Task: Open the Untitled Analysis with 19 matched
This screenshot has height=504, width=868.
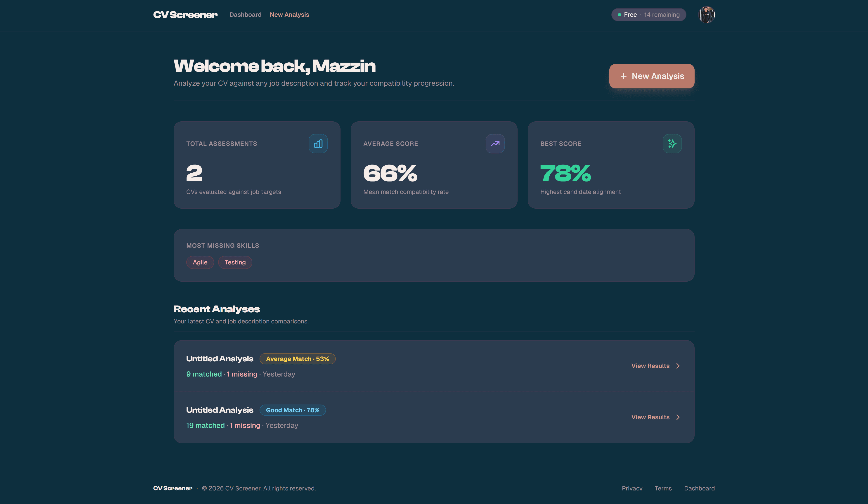Action: (x=220, y=410)
